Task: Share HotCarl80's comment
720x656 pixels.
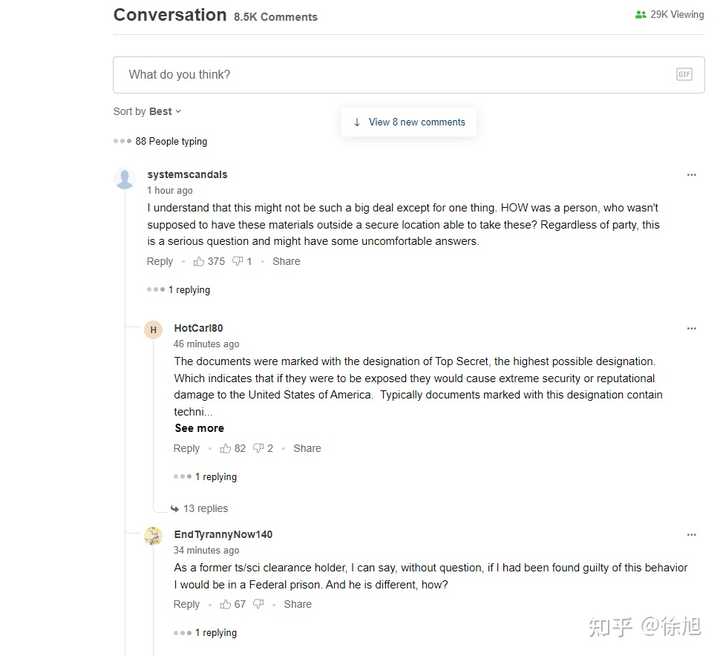Action: coord(307,449)
